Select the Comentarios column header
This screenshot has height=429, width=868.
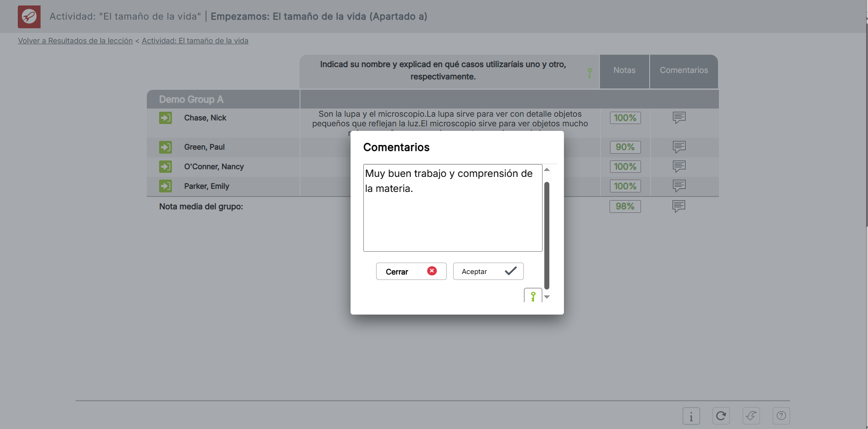pyautogui.click(x=683, y=71)
